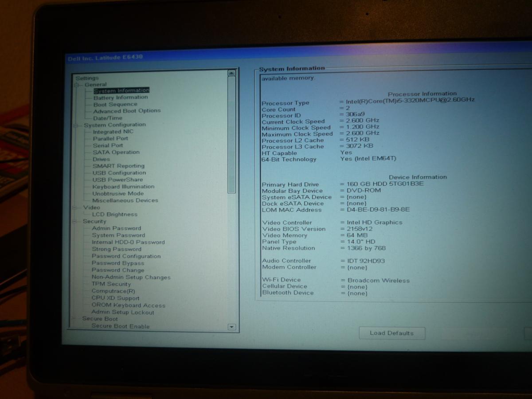The width and height of the screenshot is (532, 399).
Task: Click the LOM MAC Address value
Action: (378, 210)
